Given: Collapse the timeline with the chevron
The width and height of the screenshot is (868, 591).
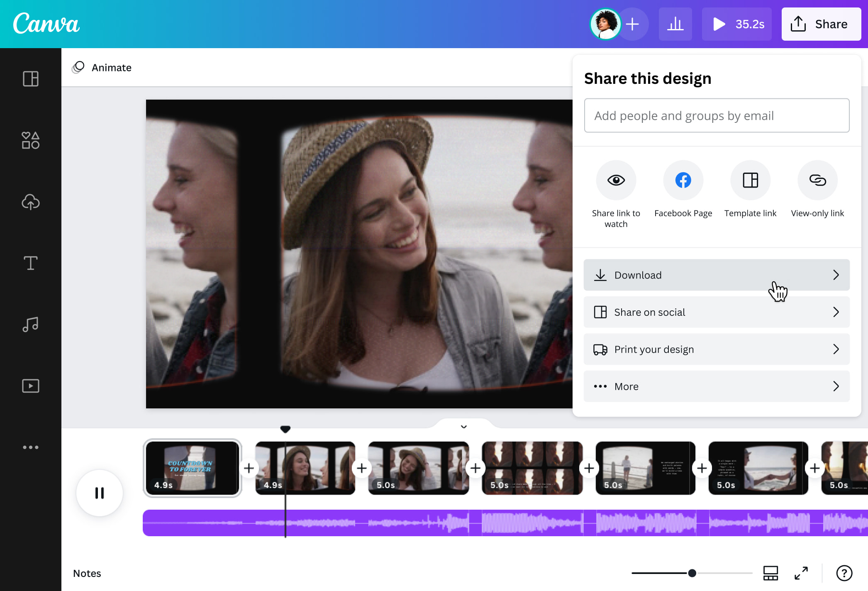Looking at the screenshot, I should (464, 427).
